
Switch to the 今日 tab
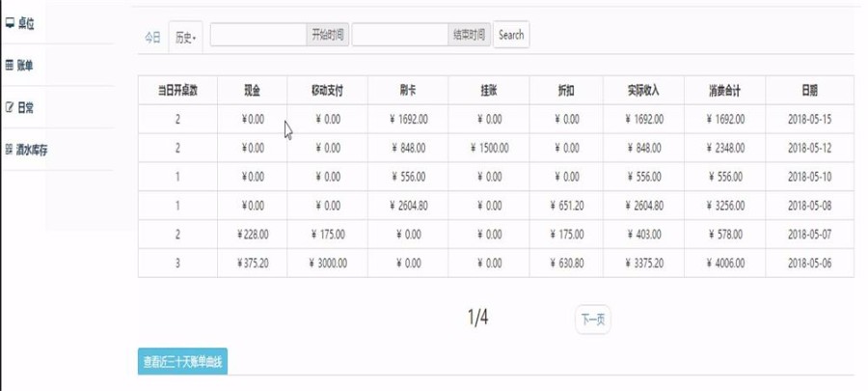tap(152, 37)
